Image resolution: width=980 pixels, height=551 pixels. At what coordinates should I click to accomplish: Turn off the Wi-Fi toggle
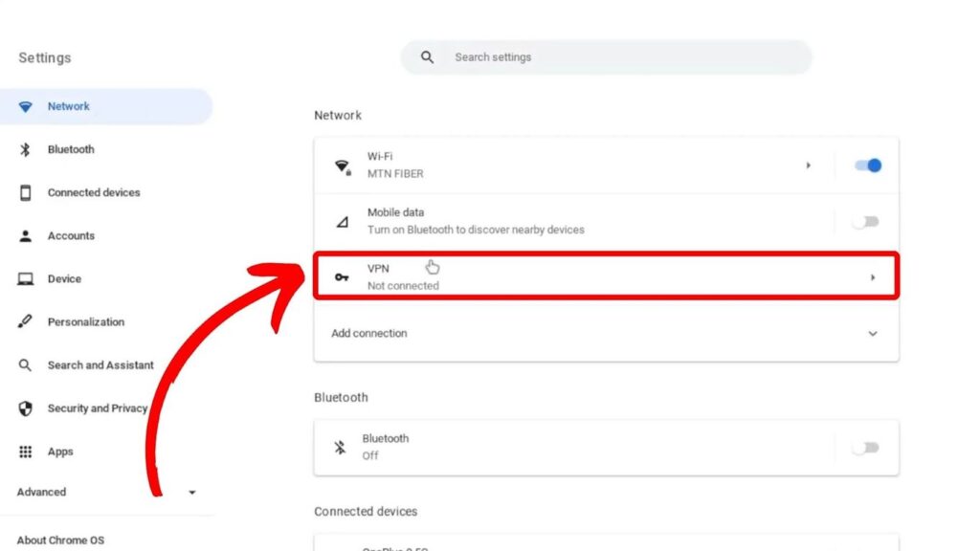pyautogui.click(x=867, y=165)
